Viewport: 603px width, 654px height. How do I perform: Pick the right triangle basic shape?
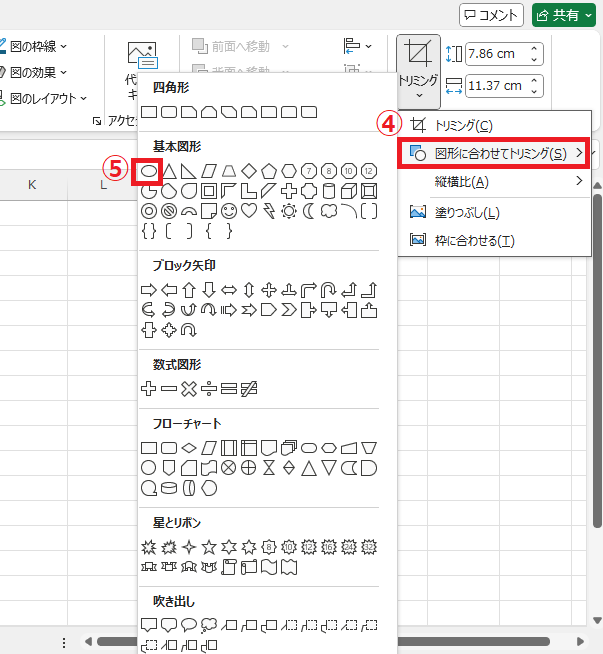189,171
